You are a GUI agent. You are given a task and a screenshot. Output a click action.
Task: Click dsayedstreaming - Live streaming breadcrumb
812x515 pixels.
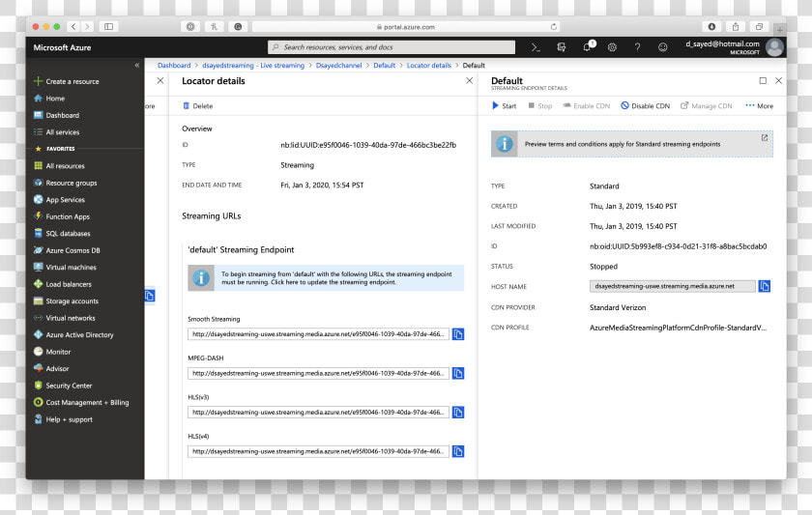pos(253,65)
